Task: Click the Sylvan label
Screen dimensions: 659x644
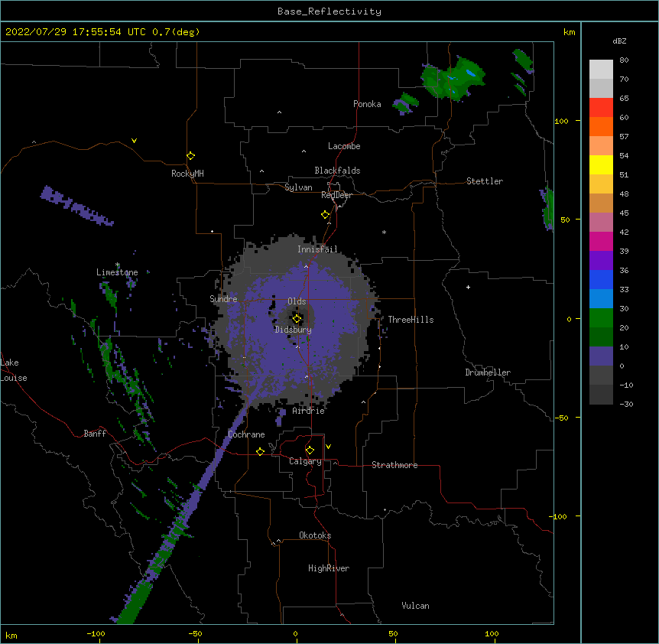Action: [x=298, y=187]
